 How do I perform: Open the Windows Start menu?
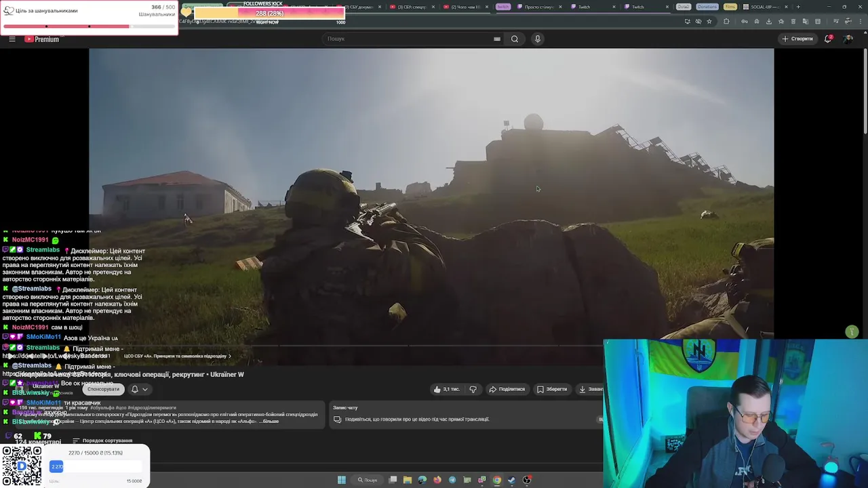pyautogui.click(x=342, y=480)
